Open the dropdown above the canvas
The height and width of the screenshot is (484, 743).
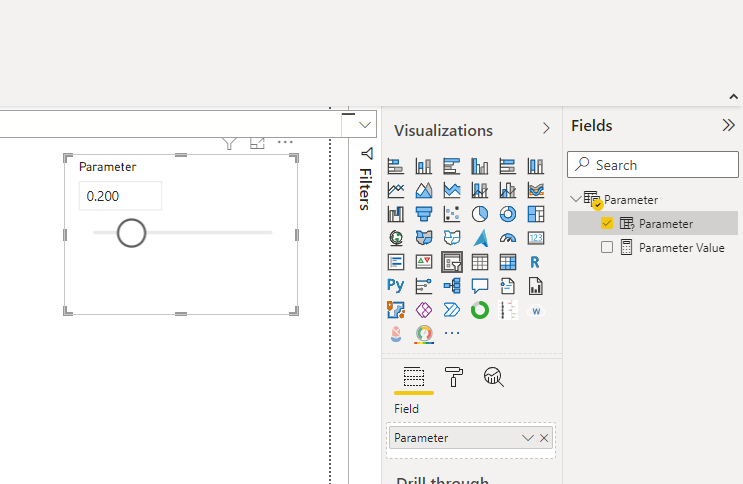click(364, 125)
